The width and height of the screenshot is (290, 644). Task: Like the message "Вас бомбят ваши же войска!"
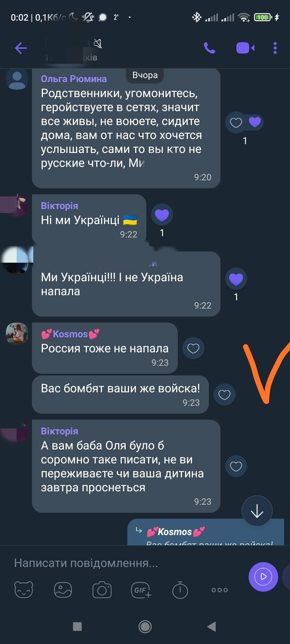click(x=224, y=395)
